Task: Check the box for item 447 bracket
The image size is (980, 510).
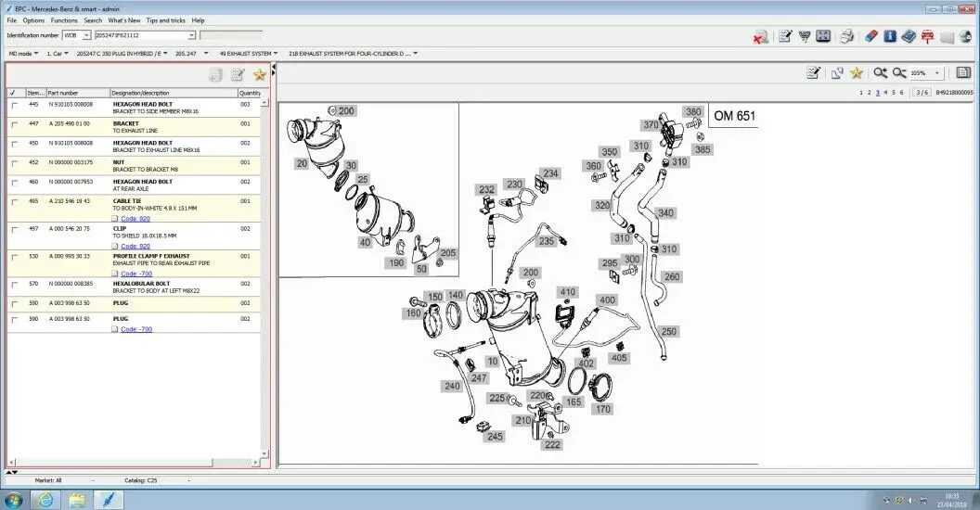Action: click(14, 124)
